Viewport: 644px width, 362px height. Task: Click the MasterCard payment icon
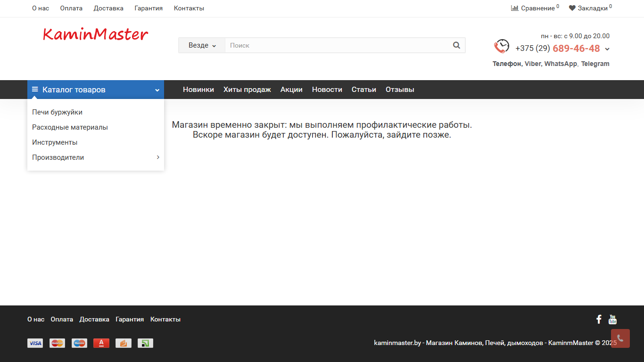point(57,343)
